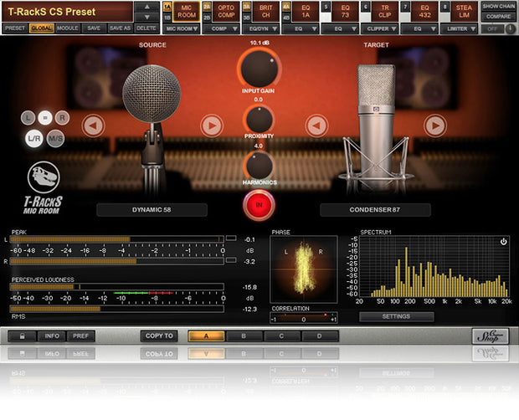519x420 pixels.
Task: Click the COMPARE button
Action: (498, 17)
